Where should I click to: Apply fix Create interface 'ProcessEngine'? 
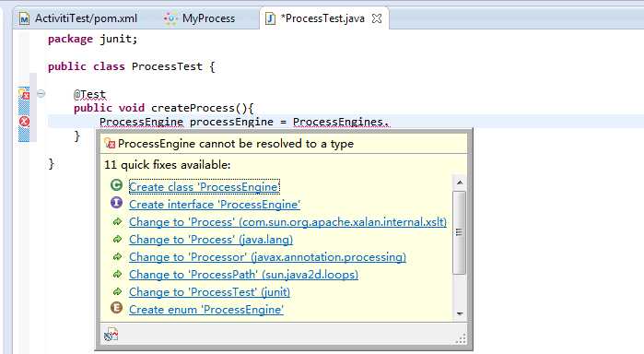point(215,205)
